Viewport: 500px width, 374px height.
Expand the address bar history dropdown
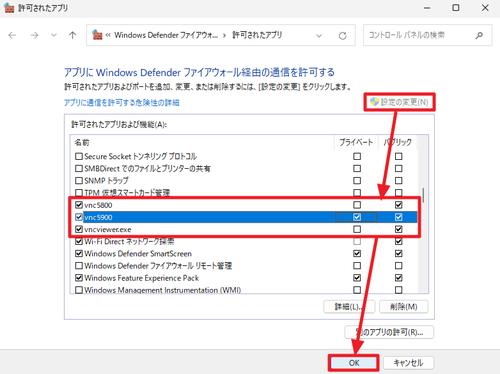(319, 36)
